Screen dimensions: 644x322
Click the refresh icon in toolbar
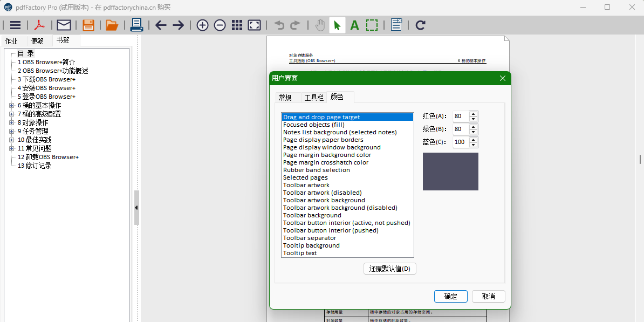tap(421, 25)
